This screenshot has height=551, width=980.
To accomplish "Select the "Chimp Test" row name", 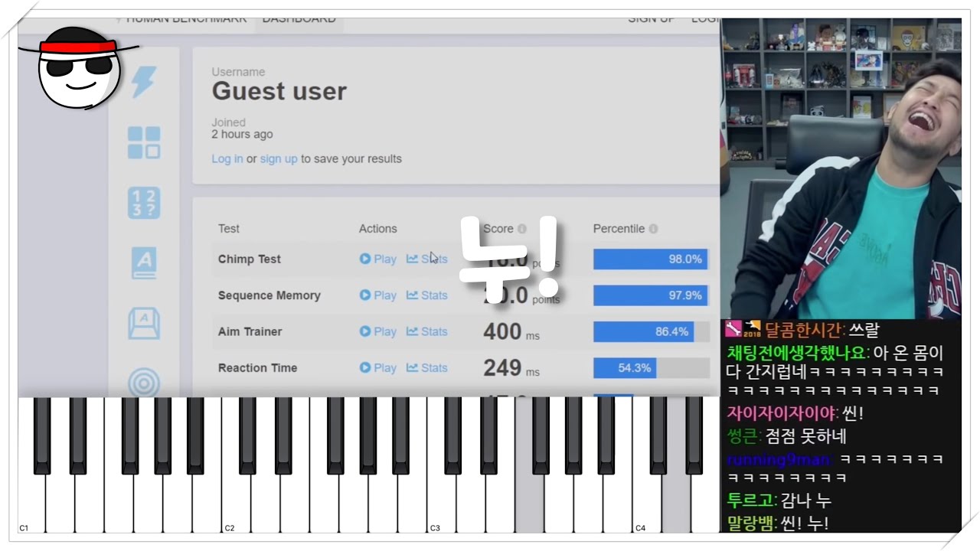I will coord(250,259).
